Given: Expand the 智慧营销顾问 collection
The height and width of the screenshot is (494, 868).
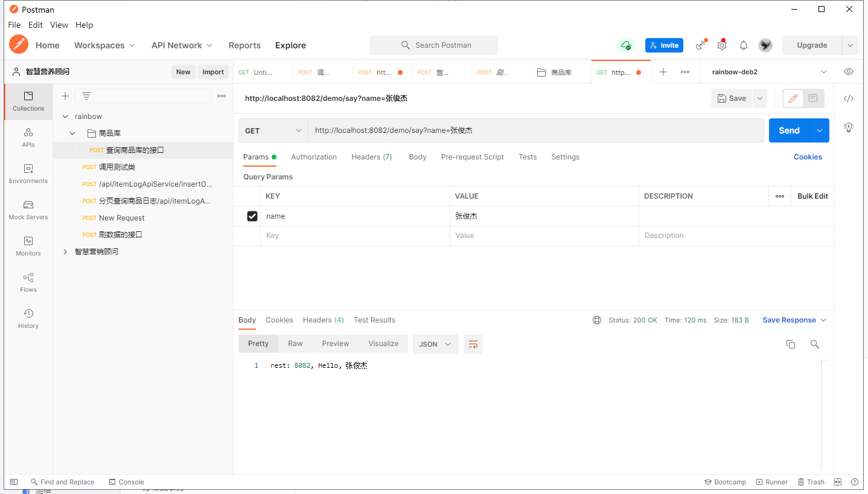Looking at the screenshot, I should (65, 252).
